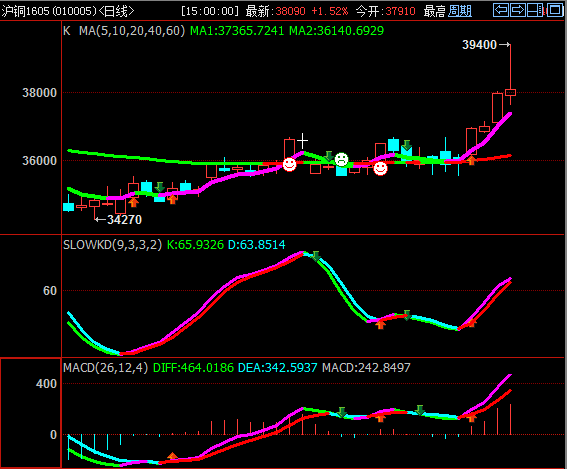The height and width of the screenshot is (469, 567).
Task: Click the first red smiley buy marker
Action: (x=289, y=165)
